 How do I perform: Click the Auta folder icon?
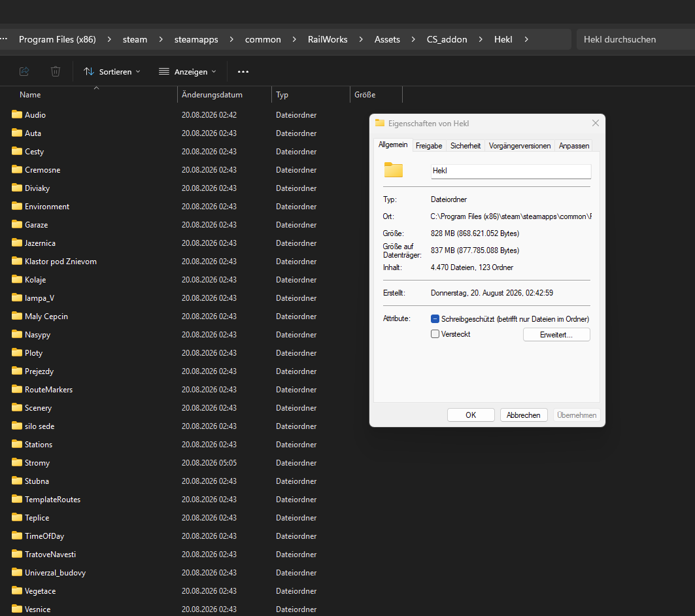pos(17,133)
